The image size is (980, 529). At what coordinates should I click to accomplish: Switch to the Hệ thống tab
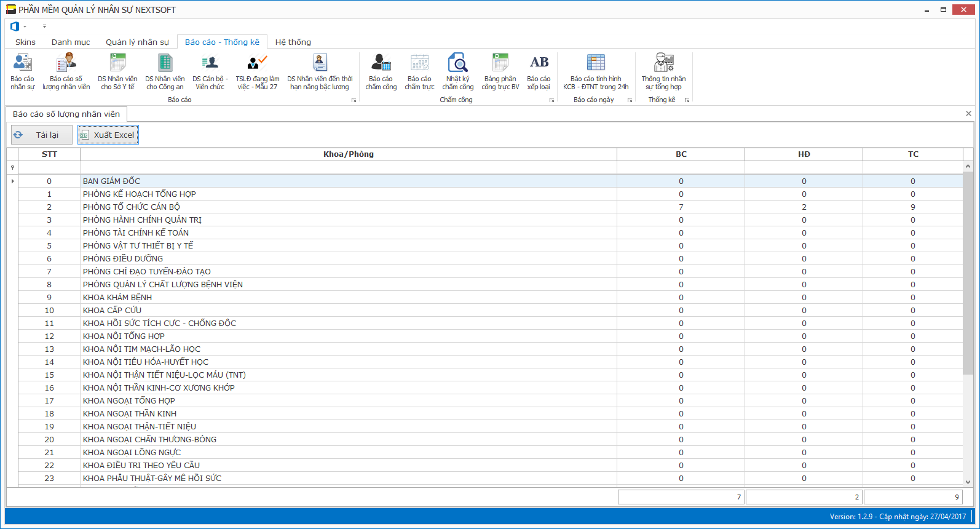[293, 42]
